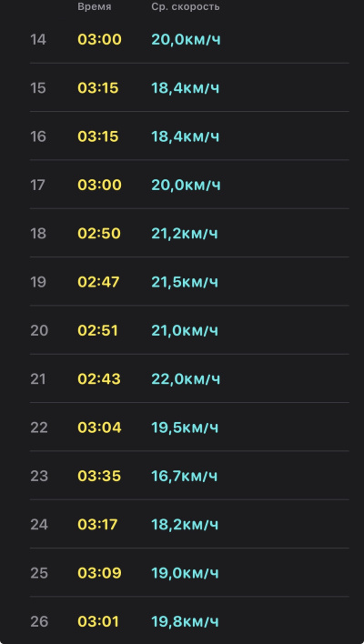
Task: Select the 16,7км/ч slowest speed value
Action: tap(185, 476)
